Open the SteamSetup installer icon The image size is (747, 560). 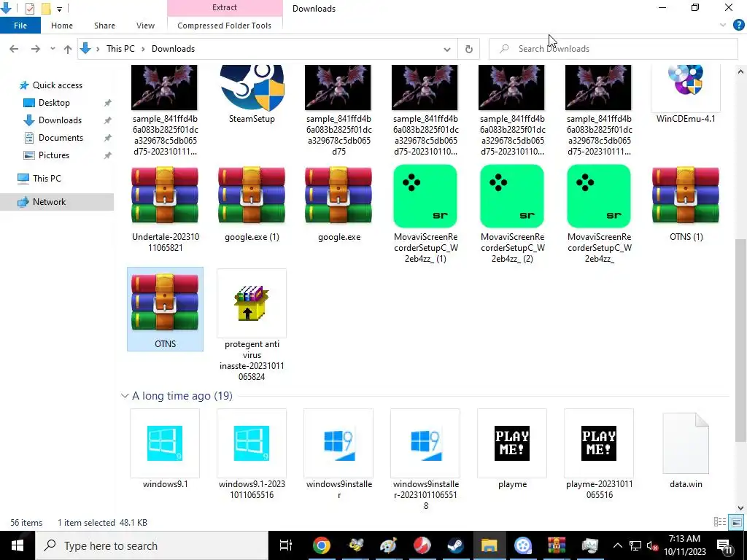tap(252, 87)
